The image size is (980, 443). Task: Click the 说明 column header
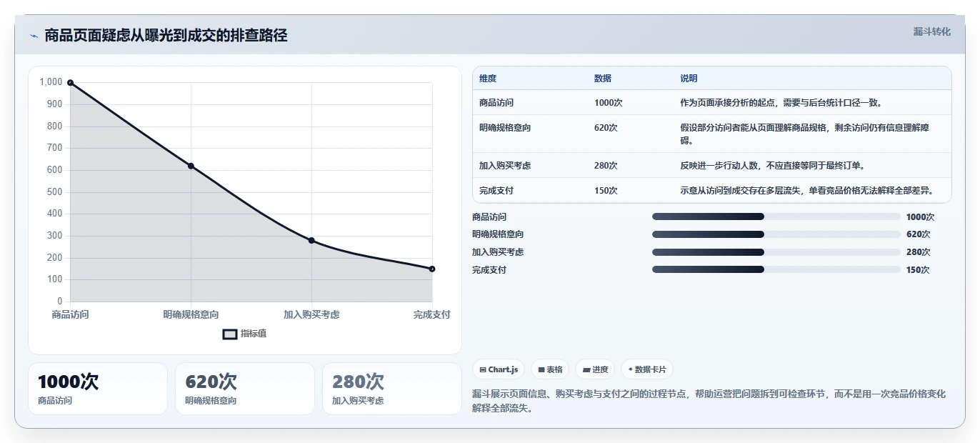(689, 79)
